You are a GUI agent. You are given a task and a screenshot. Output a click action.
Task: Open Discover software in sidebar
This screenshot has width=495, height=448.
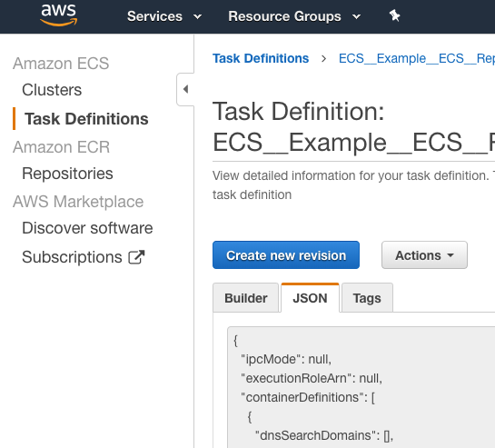(87, 228)
